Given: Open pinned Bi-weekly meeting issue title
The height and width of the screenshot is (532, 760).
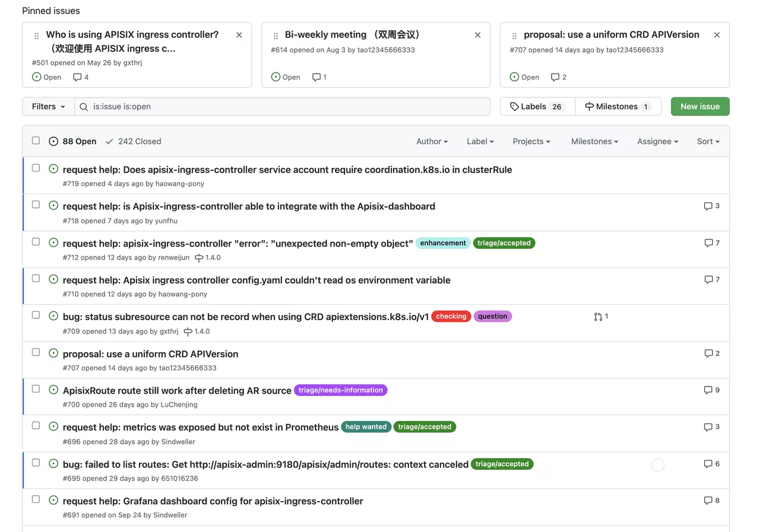Looking at the screenshot, I should point(353,35).
